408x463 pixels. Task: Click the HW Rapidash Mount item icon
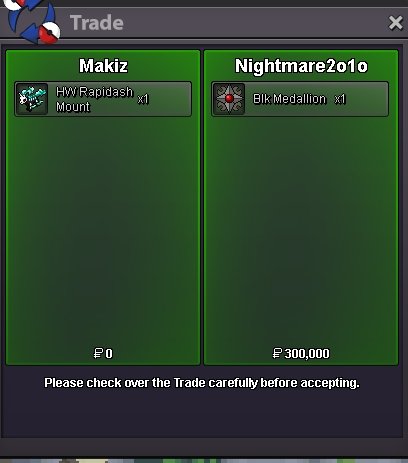pyautogui.click(x=32, y=99)
